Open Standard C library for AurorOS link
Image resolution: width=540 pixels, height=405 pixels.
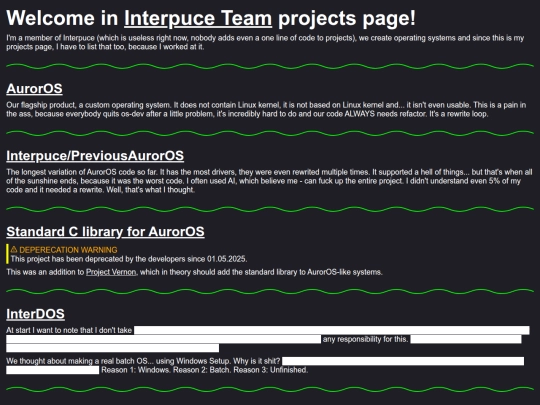(105, 232)
